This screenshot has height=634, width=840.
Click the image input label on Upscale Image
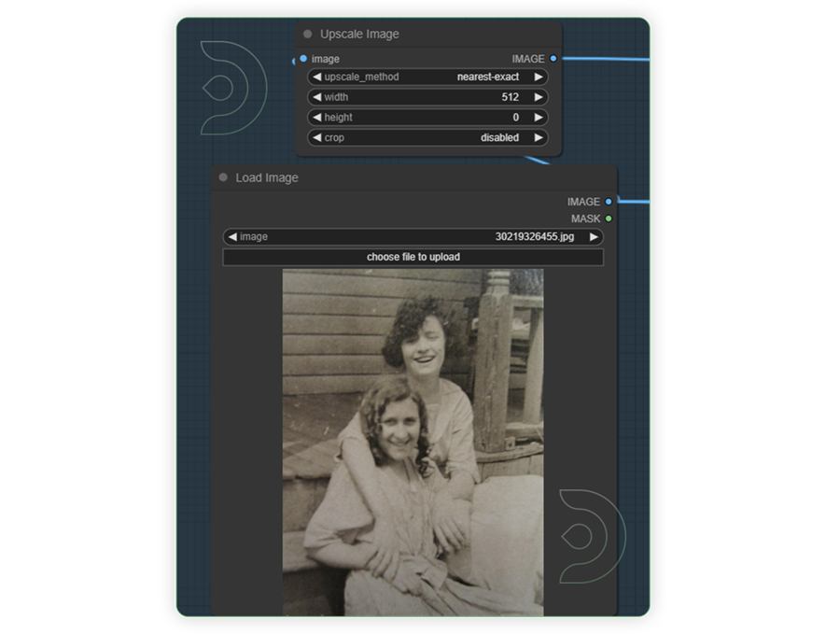[x=325, y=59]
